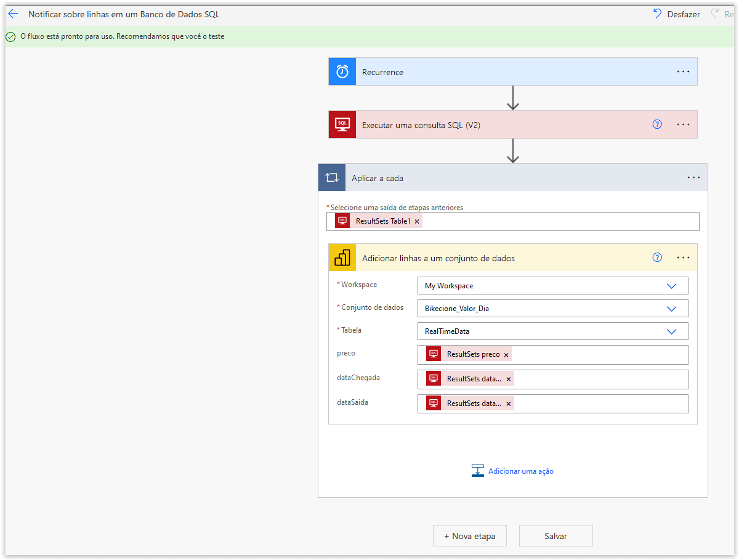Click the Desfazer undo icon
The width and height of the screenshot is (739, 560).
click(x=658, y=14)
